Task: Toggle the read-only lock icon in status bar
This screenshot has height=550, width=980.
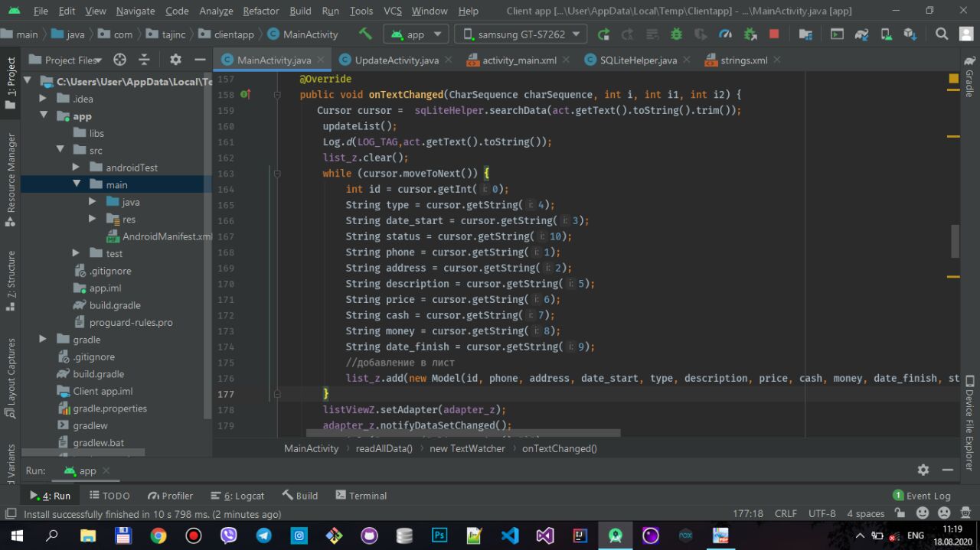Action: click(901, 514)
